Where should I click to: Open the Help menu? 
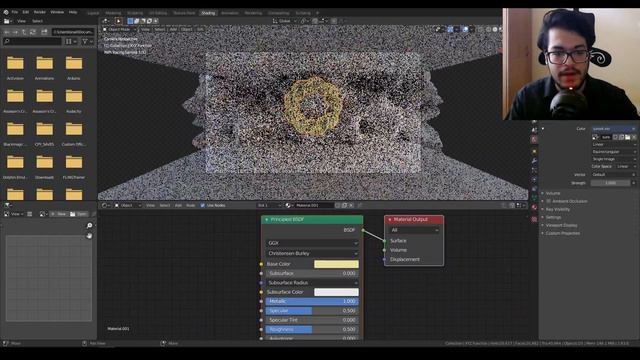[x=73, y=12]
